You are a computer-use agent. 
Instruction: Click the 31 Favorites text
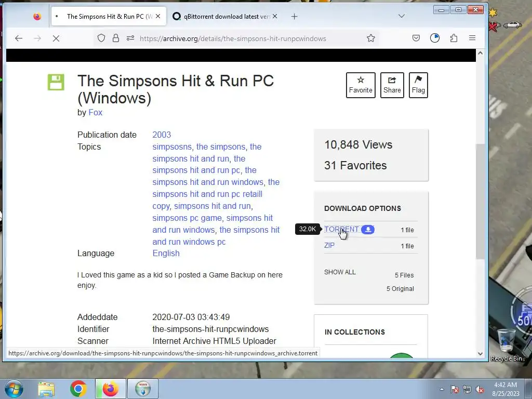click(355, 166)
